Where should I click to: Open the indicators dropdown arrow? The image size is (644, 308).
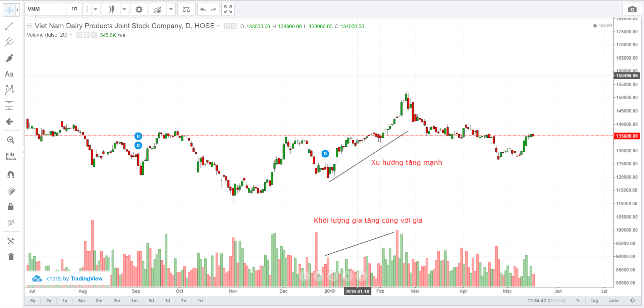(171, 9)
